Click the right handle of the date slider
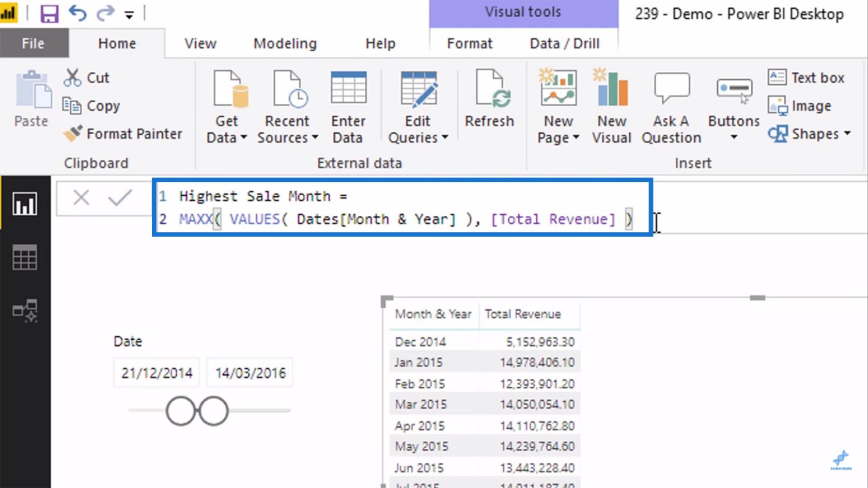Image resolution: width=868 pixels, height=488 pixels. (x=213, y=411)
